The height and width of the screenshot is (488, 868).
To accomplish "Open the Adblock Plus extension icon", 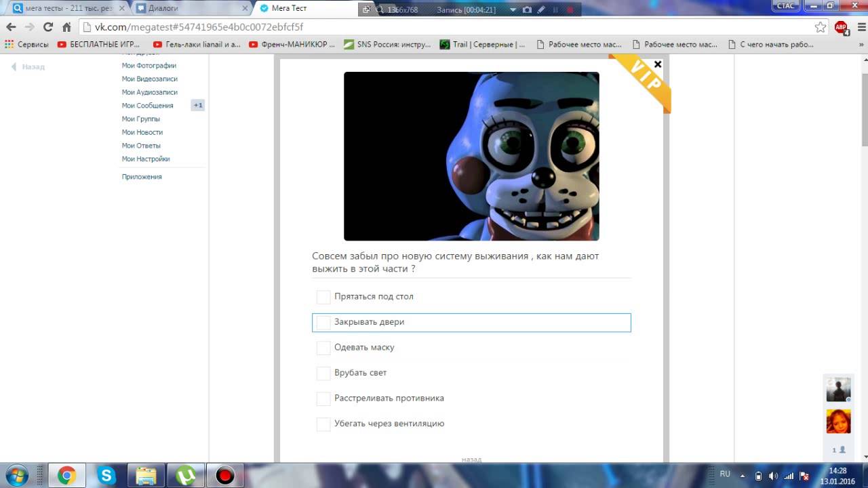I will [x=841, y=27].
